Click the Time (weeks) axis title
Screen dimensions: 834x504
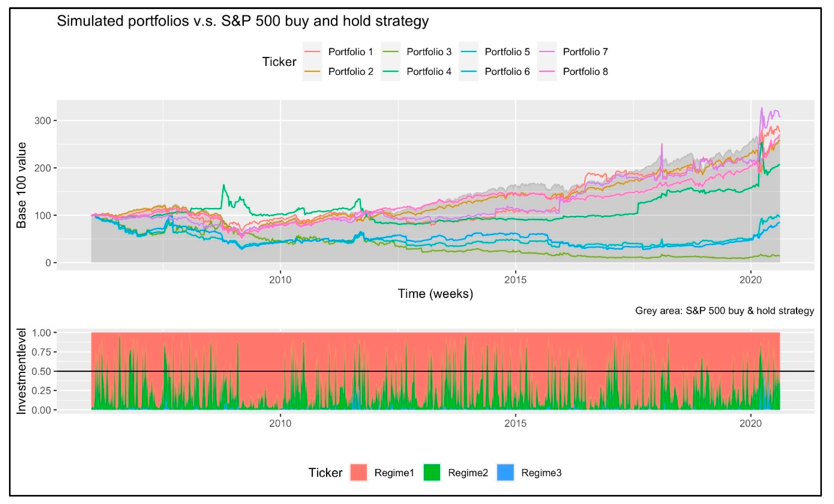pyautogui.click(x=435, y=293)
